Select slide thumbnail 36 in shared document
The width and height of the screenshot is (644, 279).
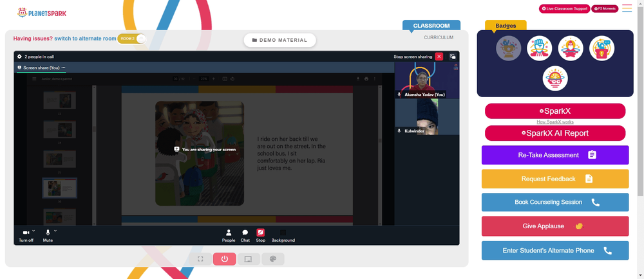[x=59, y=188]
